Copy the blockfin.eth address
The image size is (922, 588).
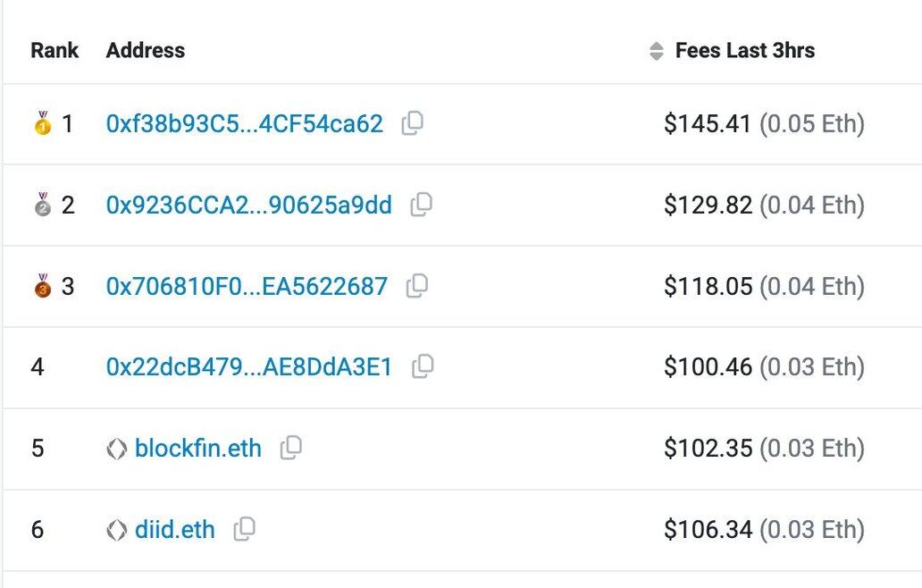coord(290,448)
